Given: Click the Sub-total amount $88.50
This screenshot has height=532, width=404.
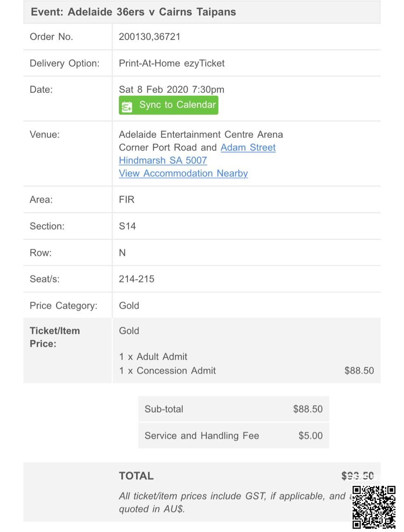Looking at the screenshot, I should click(308, 409).
